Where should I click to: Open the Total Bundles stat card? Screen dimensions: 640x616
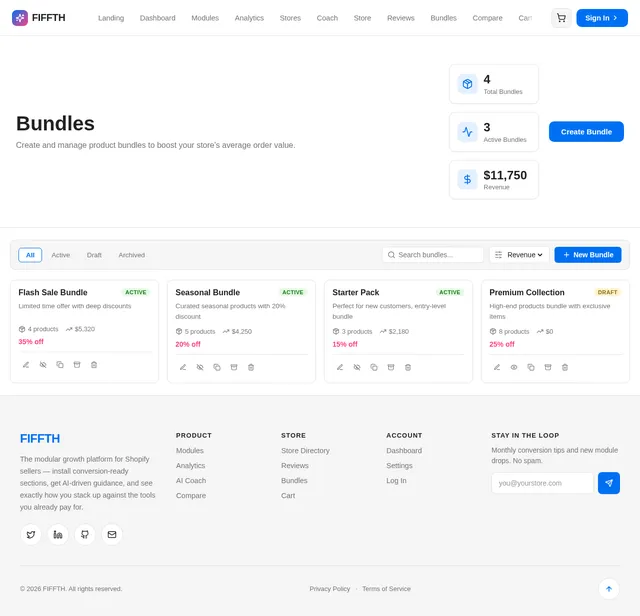(x=494, y=84)
